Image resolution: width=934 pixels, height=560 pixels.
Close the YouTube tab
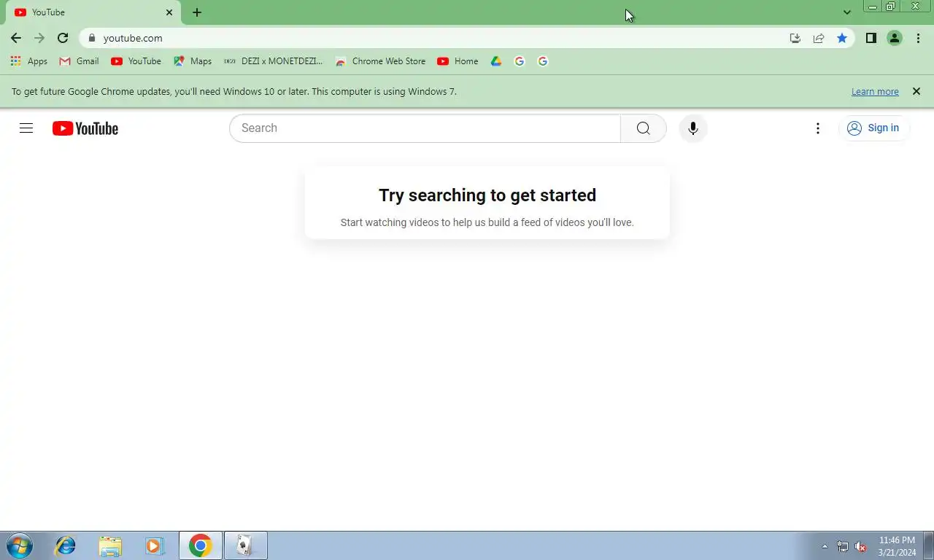pos(169,12)
